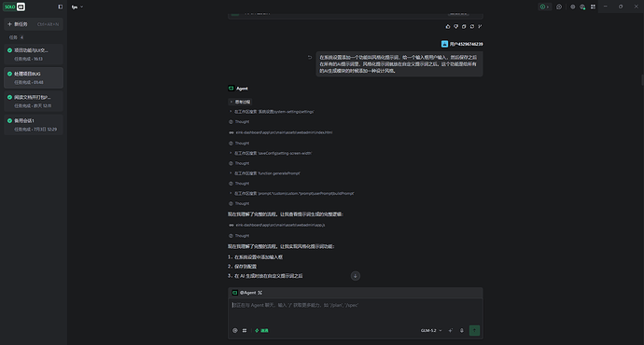644x345 pixels.
Task: Expand the 思考过程 section
Action: pyautogui.click(x=240, y=102)
